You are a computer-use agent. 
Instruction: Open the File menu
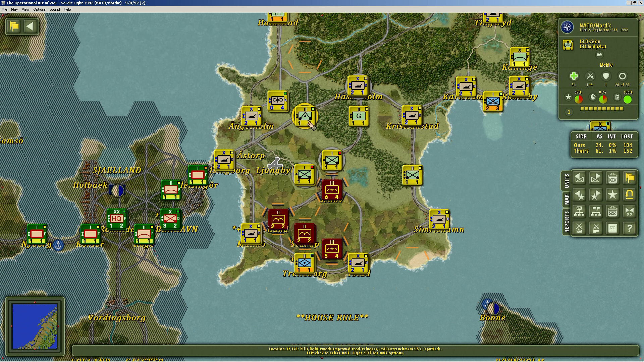[4, 9]
